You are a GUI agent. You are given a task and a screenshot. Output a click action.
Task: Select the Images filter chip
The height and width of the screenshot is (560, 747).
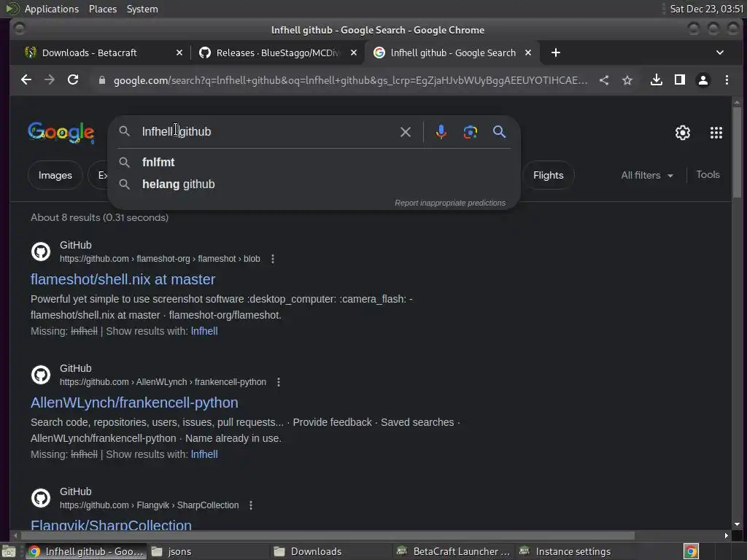(x=55, y=175)
